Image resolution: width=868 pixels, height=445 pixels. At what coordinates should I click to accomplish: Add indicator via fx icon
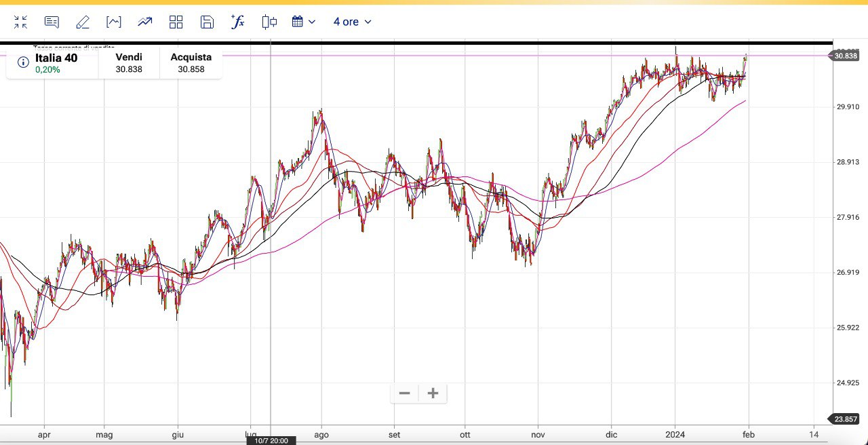click(x=237, y=22)
